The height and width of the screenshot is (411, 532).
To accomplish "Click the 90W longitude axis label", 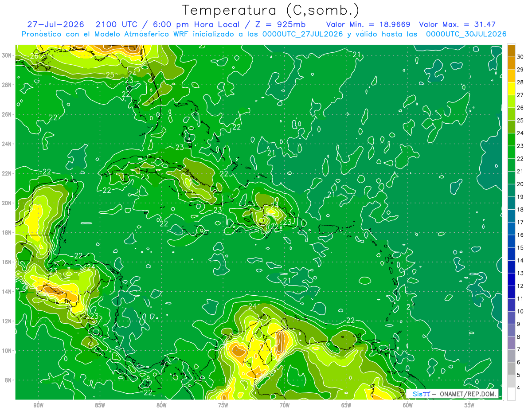I will pos(39,405).
